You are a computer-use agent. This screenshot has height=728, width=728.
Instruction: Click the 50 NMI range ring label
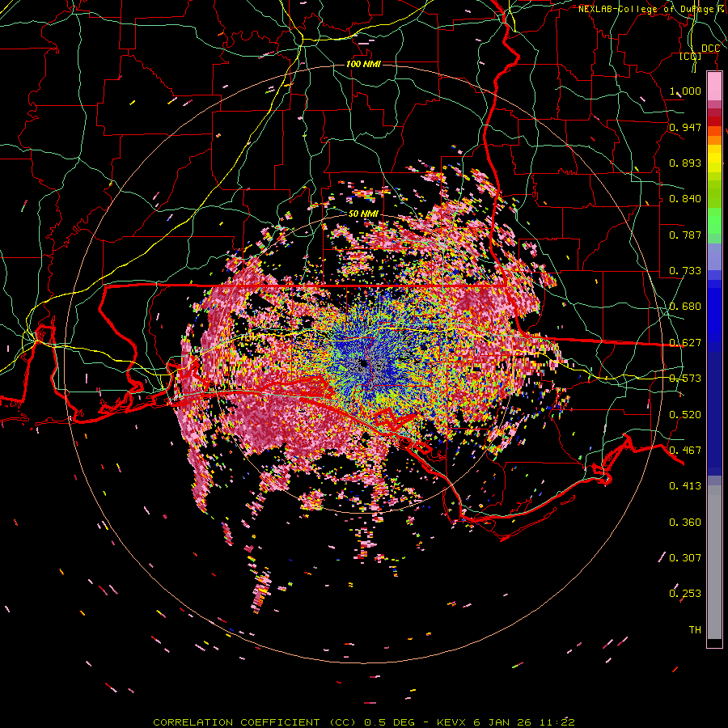click(x=363, y=214)
